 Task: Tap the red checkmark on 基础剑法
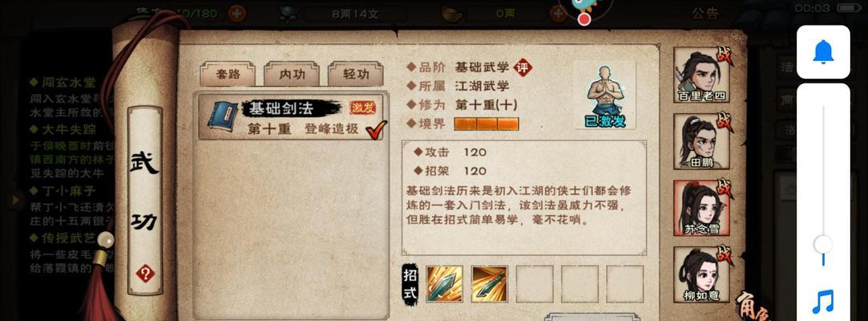point(377,129)
